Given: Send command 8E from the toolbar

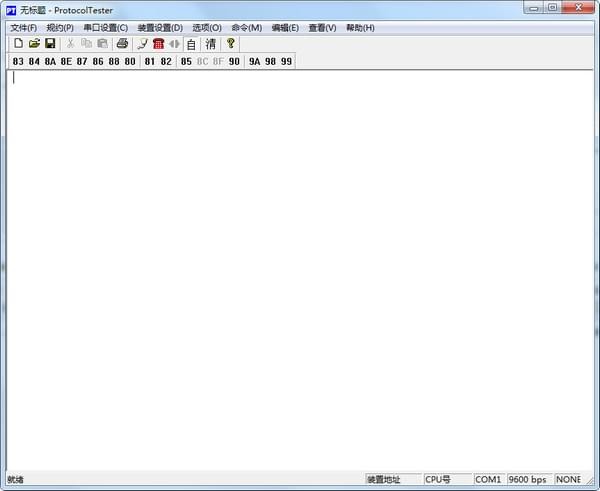Looking at the screenshot, I should click(x=66, y=61).
